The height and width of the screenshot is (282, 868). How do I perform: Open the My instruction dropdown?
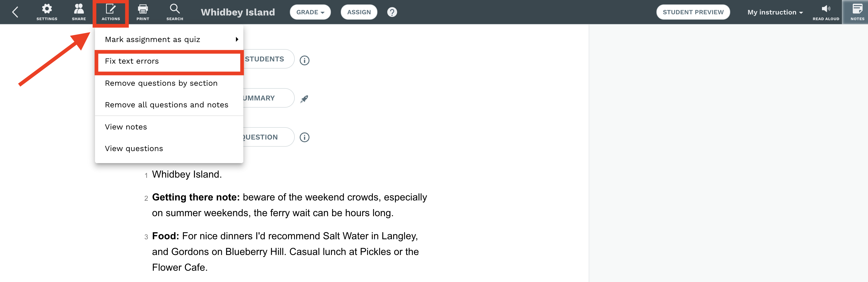775,12
